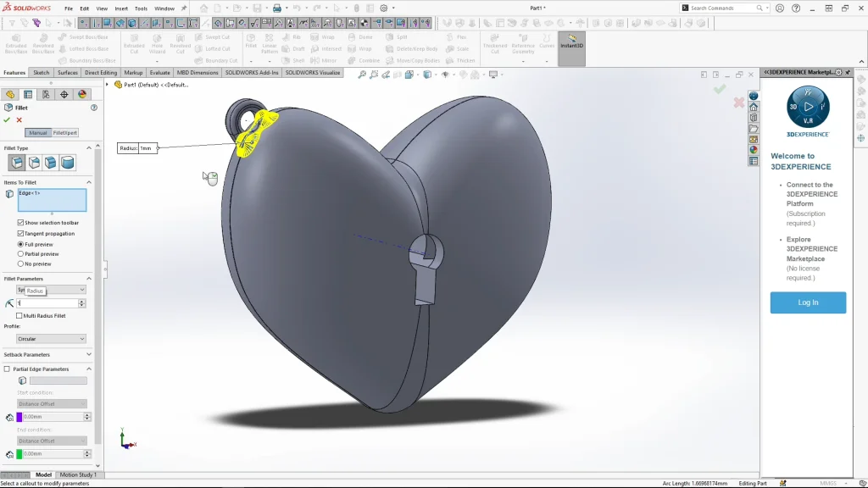The image size is (868, 488).
Task: Switch to the FilletXpert mode button
Action: pos(65,133)
